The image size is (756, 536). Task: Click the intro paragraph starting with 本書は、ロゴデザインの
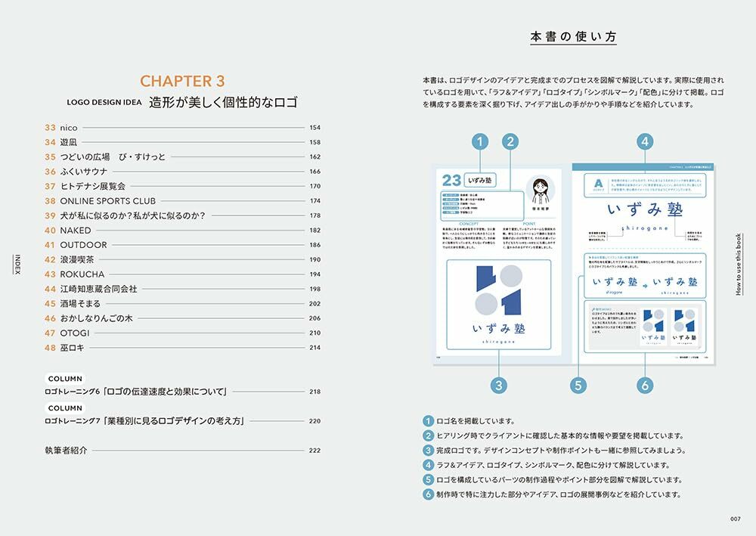click(x=573, y=92)
